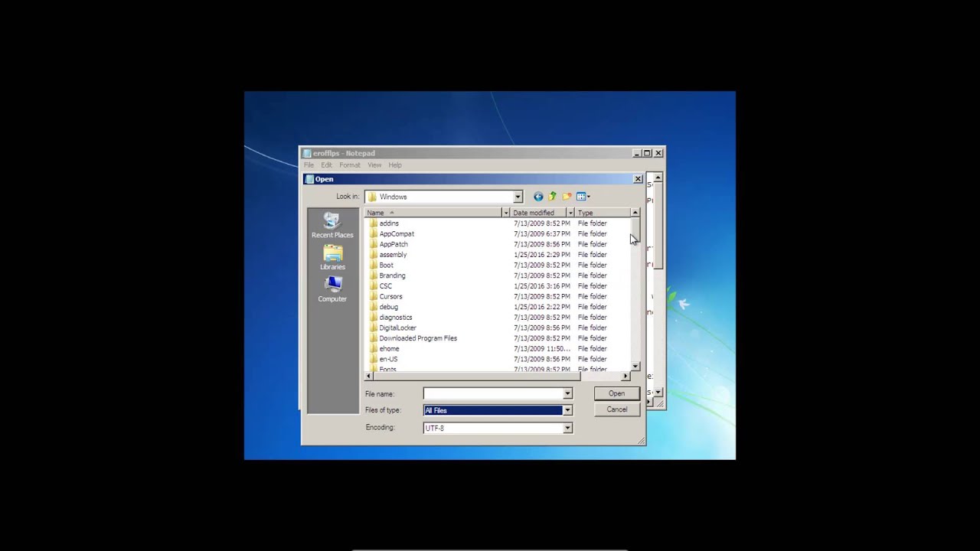
Task: Click the AppCompat date 7/13/2009 6:37 PM
Action: [x=541, y=234]
